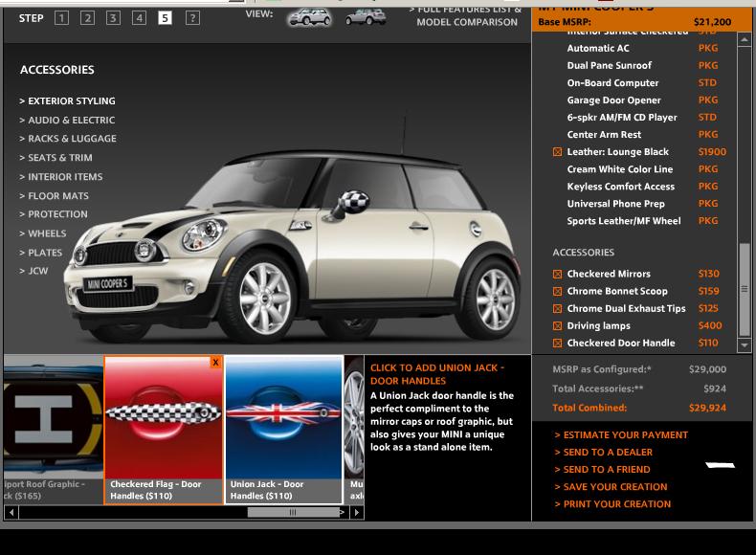Open JCW accessories category
Image resolution: width=756 pixels, height=555 pixels.
pos(33,271)
